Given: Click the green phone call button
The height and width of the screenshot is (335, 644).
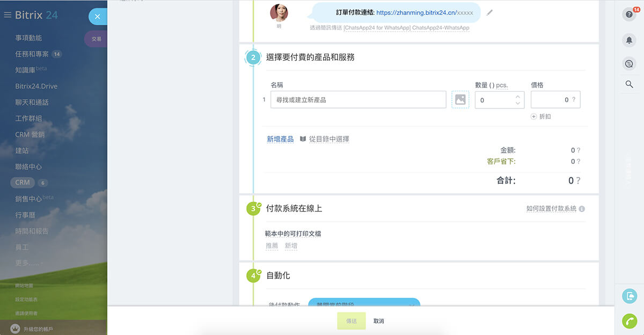Looking at the screenshot, I should [x=629, y=321].
